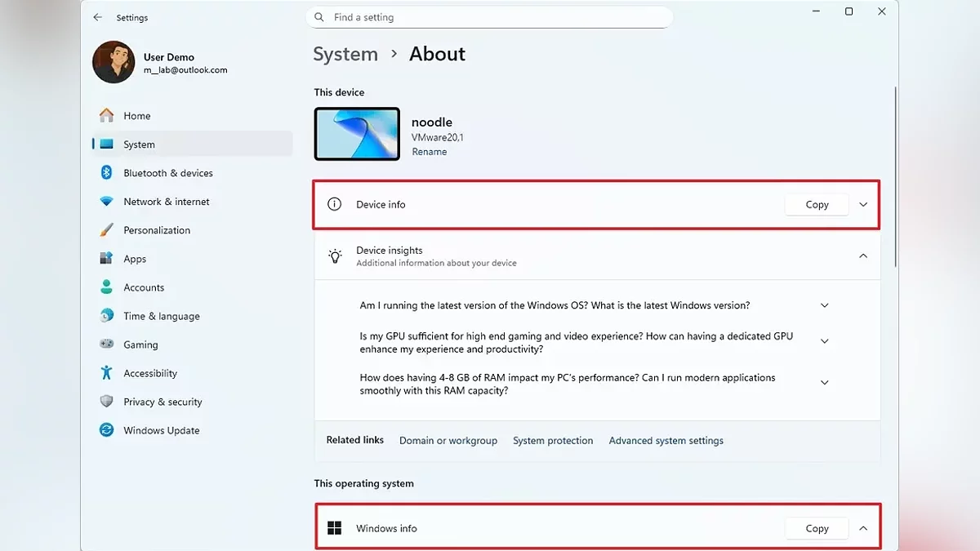Select the Bluetooth & devices icon

click(106, 173)
